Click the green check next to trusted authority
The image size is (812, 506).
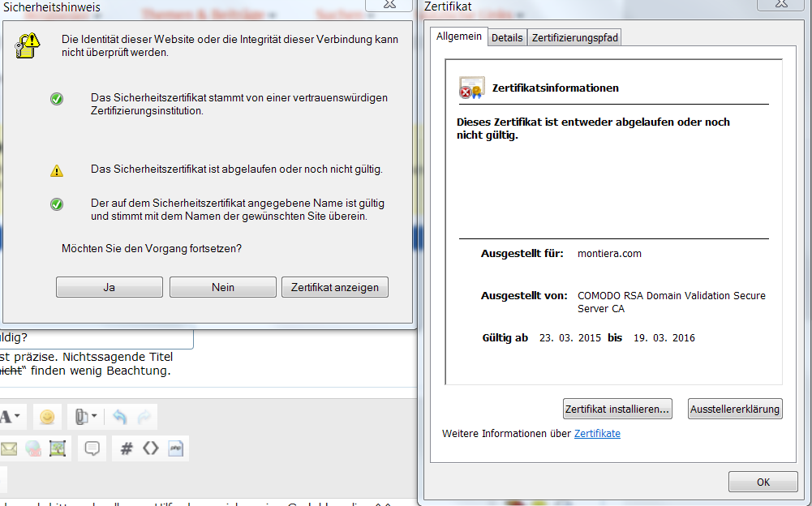coord(57,99)
